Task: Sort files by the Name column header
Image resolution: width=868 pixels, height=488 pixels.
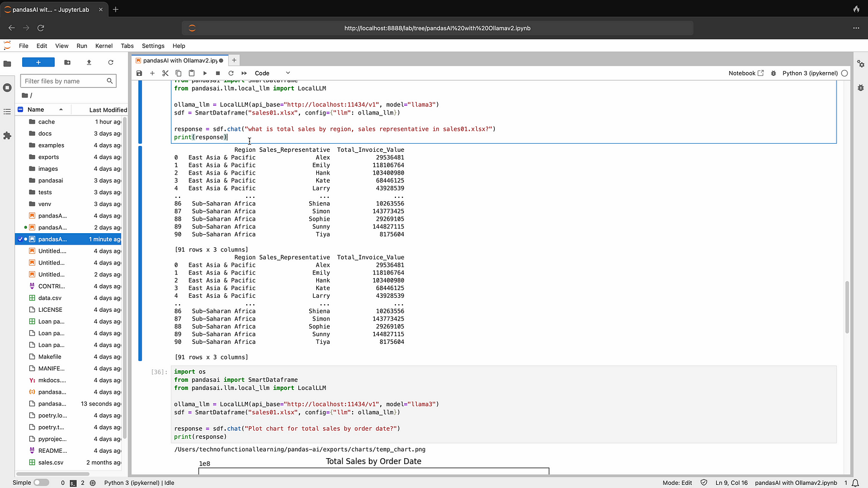Action: click(36, 110)
